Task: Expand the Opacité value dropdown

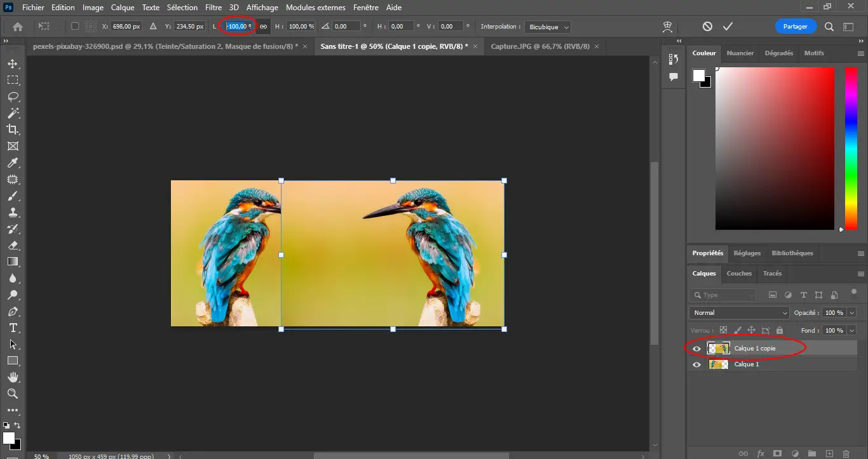Action: point(851,313)
